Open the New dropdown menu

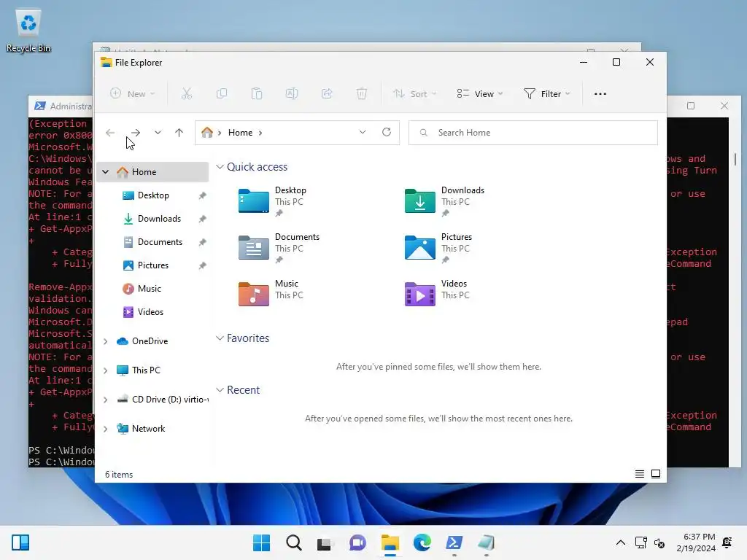[x=133, y=94]
